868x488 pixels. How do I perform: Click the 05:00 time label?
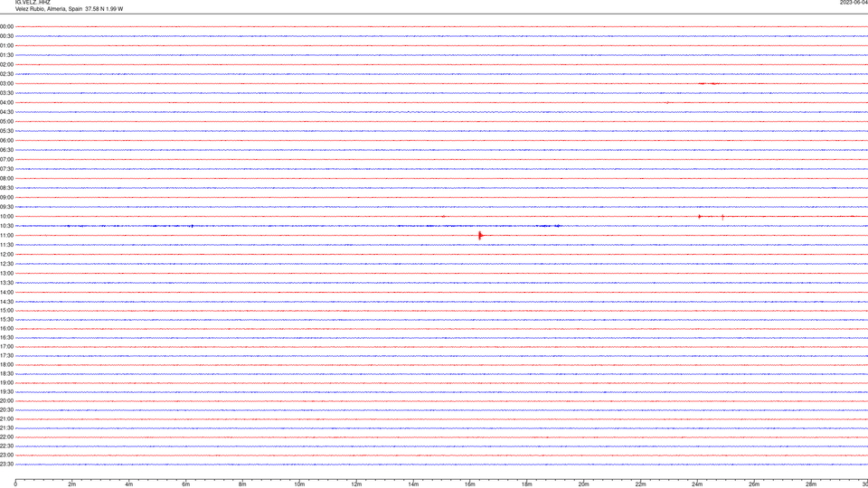point(6,122)
